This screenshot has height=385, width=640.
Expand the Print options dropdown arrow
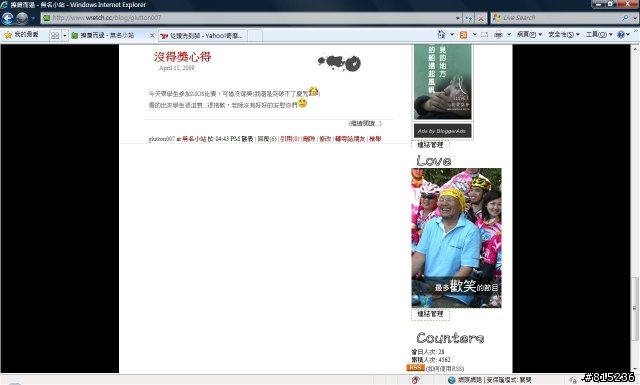tap(509, 35)
